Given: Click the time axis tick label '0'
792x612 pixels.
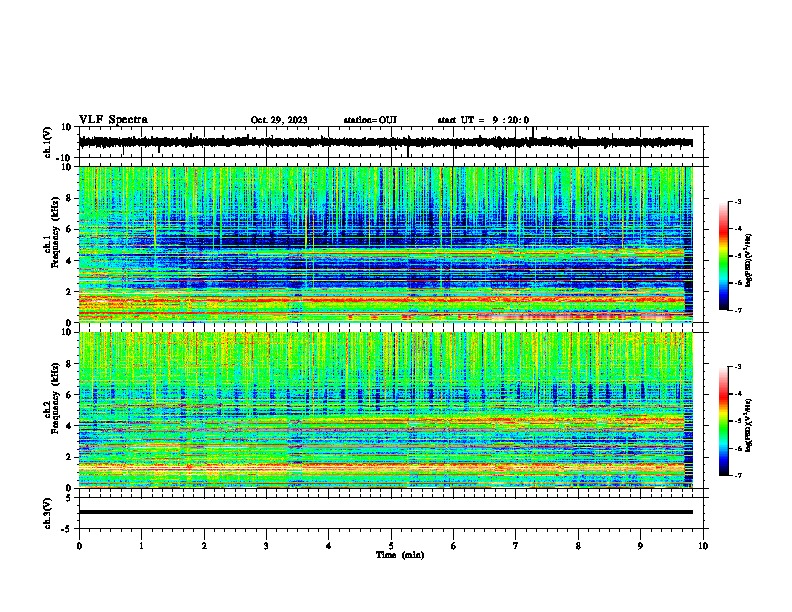Looking at the screenshot, I should coord(79,546).
